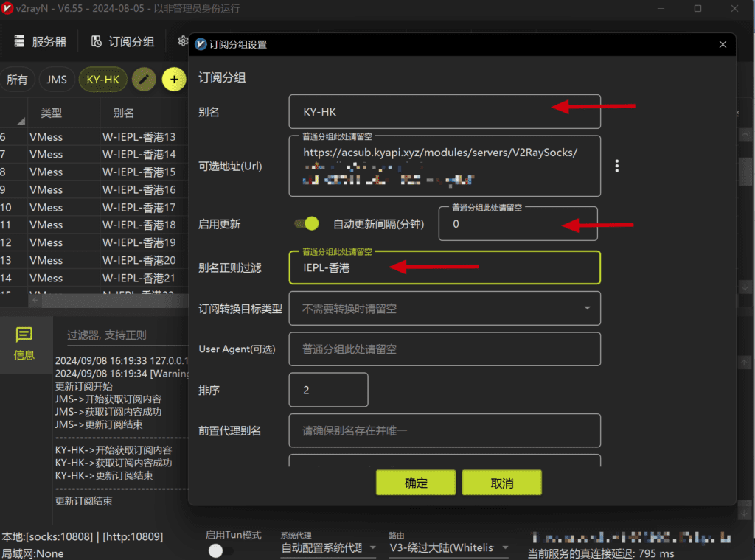Open the 订阅分组 subscription group menu
Image resolution: width=755 pixels, height=560 pixels.
click(x=123, y=42)
